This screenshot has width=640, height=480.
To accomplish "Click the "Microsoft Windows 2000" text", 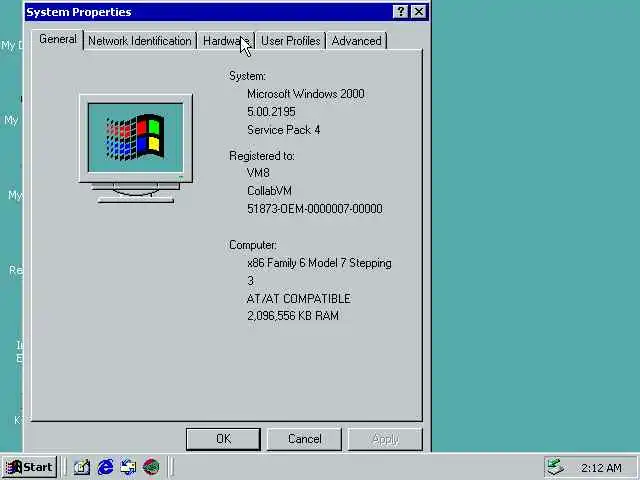I will tap(306, 94).
